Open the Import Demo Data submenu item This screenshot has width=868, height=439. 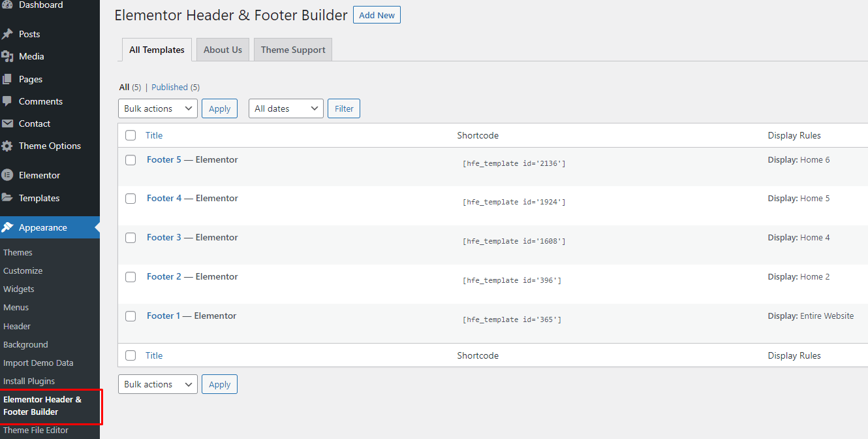39,363
